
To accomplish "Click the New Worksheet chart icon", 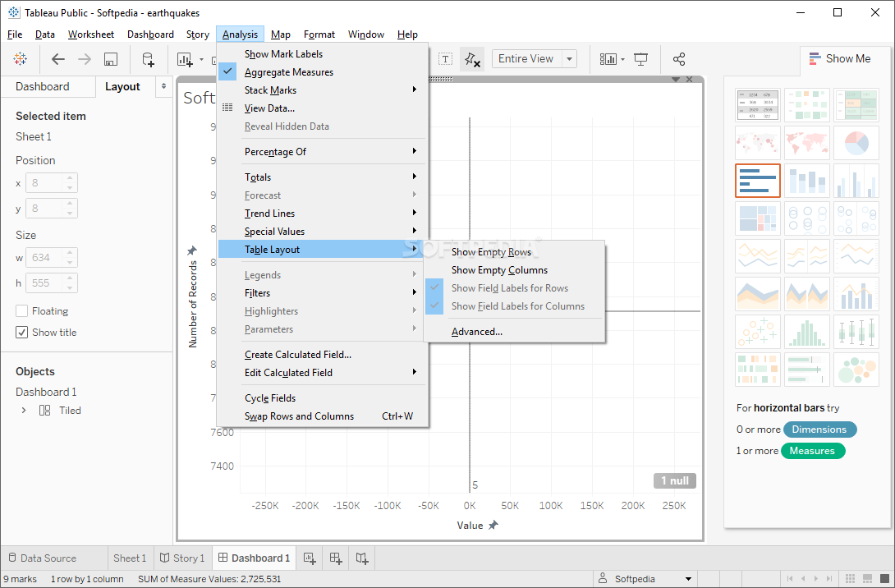I will click(185, 59).
